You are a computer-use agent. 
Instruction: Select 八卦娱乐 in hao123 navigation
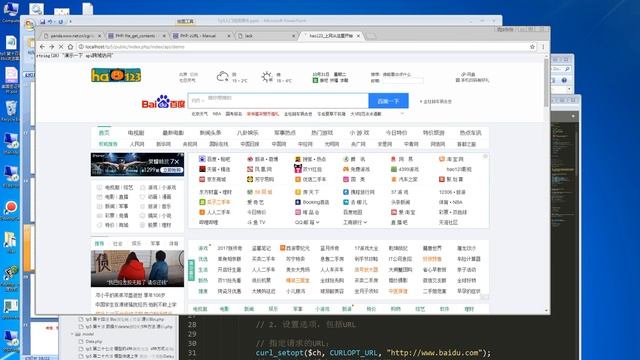point(248,133)
